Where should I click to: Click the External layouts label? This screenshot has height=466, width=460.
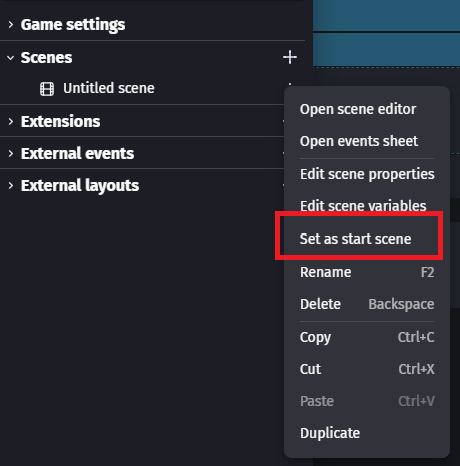(80, 186)
